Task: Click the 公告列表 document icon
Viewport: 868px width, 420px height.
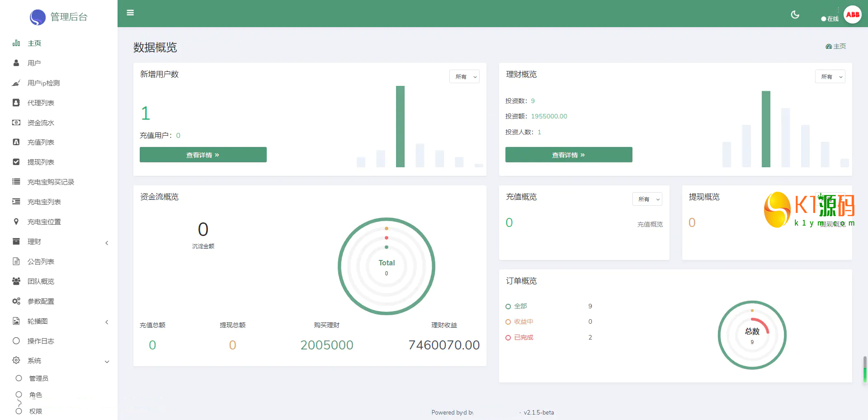Action: [x=16, y=261]
